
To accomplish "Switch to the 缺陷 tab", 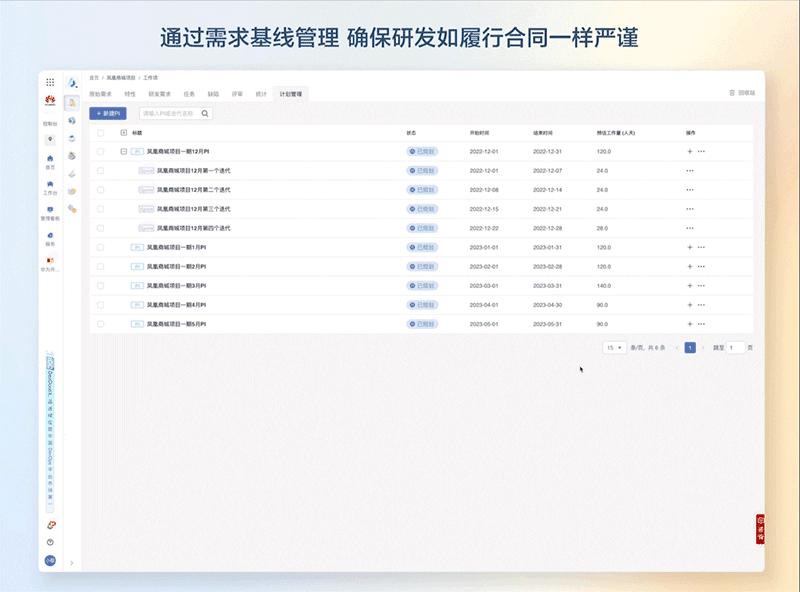I will click(x=213, y=94).
